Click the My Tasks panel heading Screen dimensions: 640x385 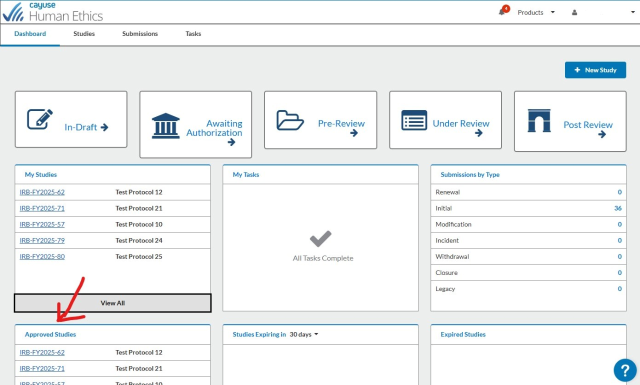tap(246, 175)
